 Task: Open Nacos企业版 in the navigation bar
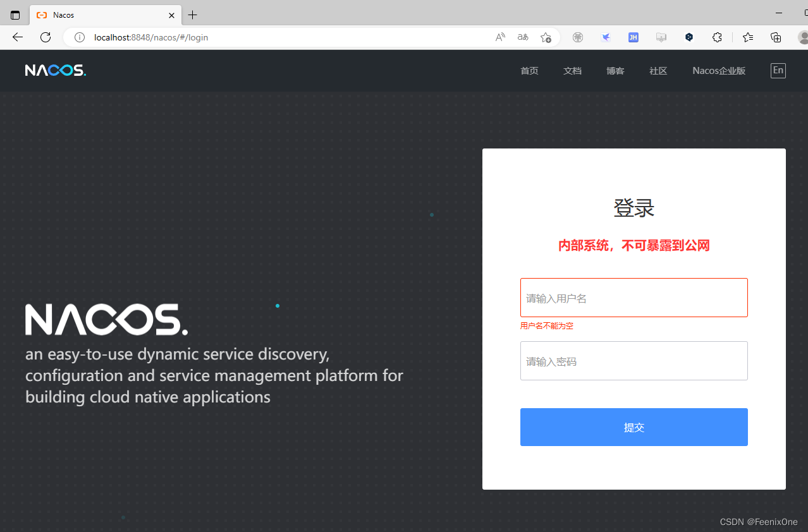click(x=719, y=71)
